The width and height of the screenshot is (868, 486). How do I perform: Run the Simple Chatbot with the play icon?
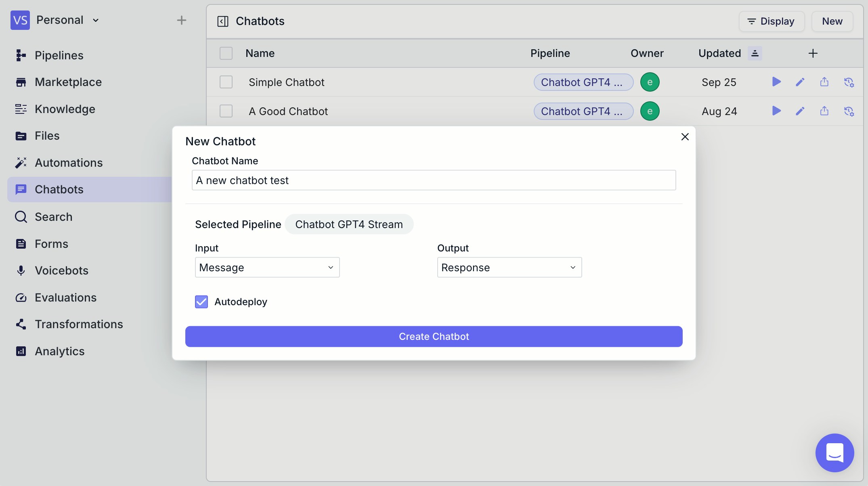pos(776,82)
